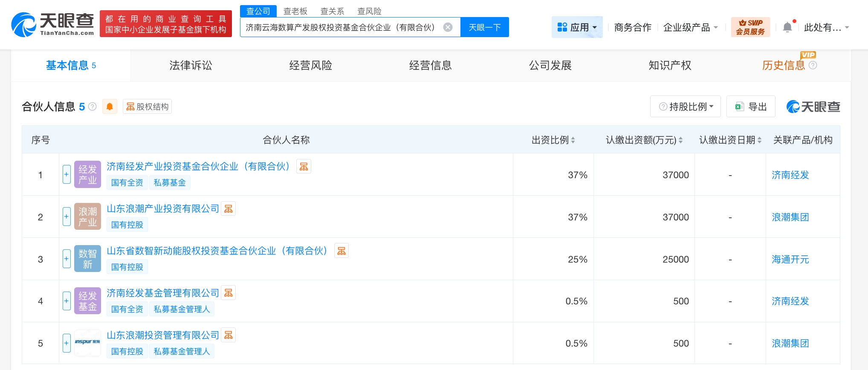The image size is (868, 370).
Task: Expand row 5 山东浪潮投资管理 plus toggle
Action: coord(67,343)
